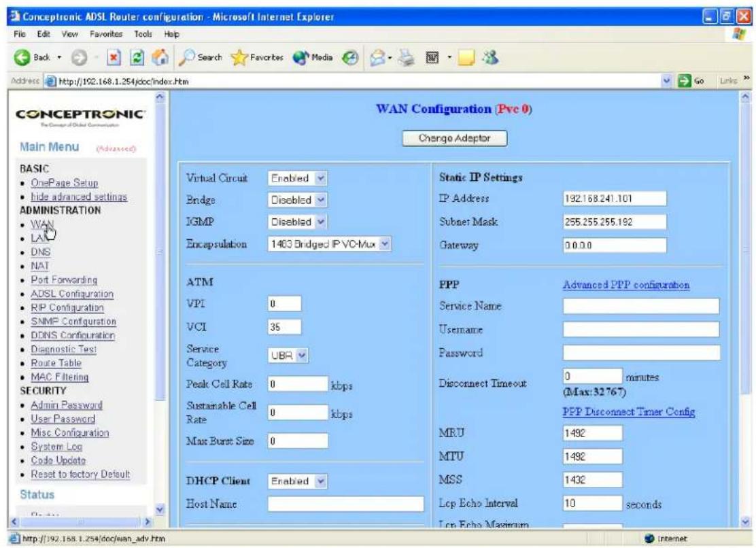Click the Refresh page icon
Image resolution: width=756 pixels, height=548 pixels.
pos(137,58)
